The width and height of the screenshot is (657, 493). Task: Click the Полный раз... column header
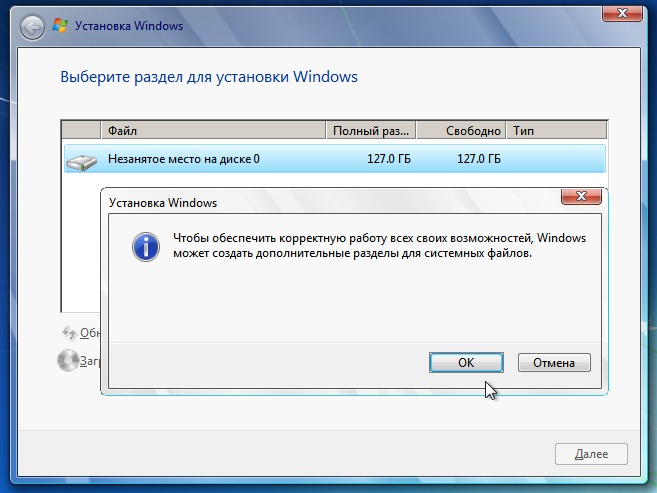coord(371,131)
